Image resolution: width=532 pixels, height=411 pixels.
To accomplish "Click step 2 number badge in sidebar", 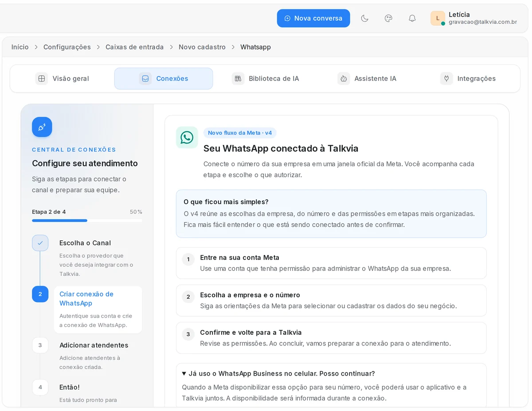I will pos(40,294).
